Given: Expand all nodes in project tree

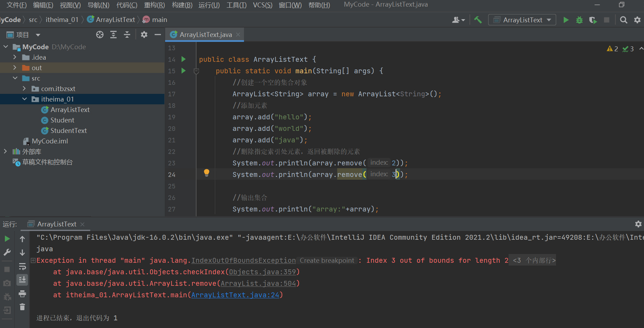Looking at the screenshot, I should (113, 35).
